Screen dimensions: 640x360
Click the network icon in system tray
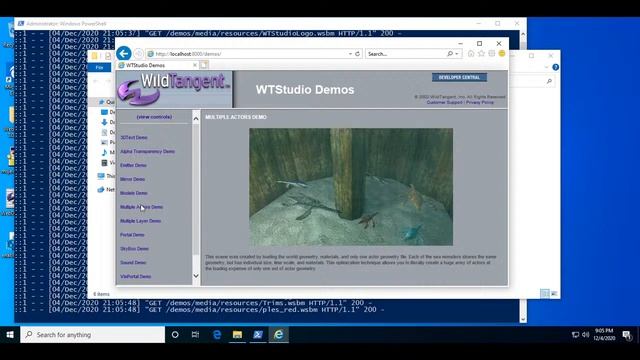576,335
